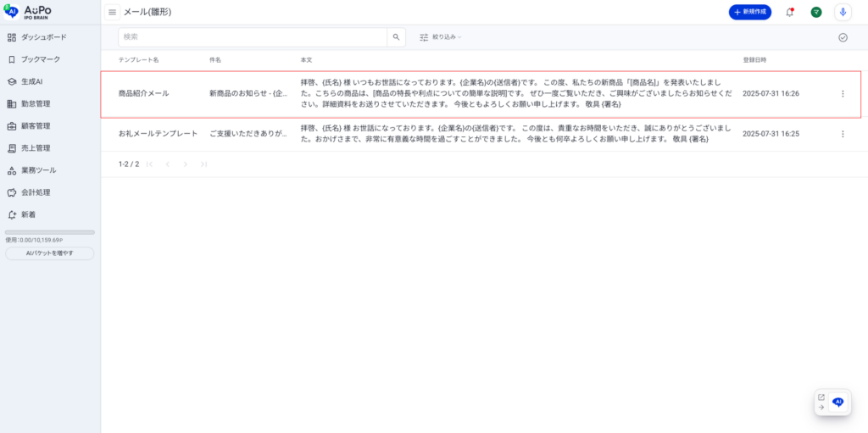The image size is (868, 433).
Task: Click the search magnifier icon
Action: [x=396, y=37]
